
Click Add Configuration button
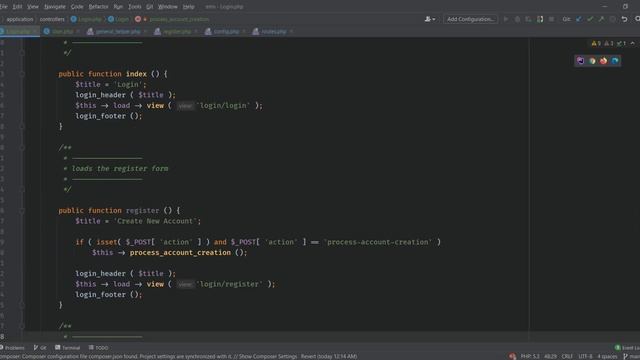pos(470,19)
